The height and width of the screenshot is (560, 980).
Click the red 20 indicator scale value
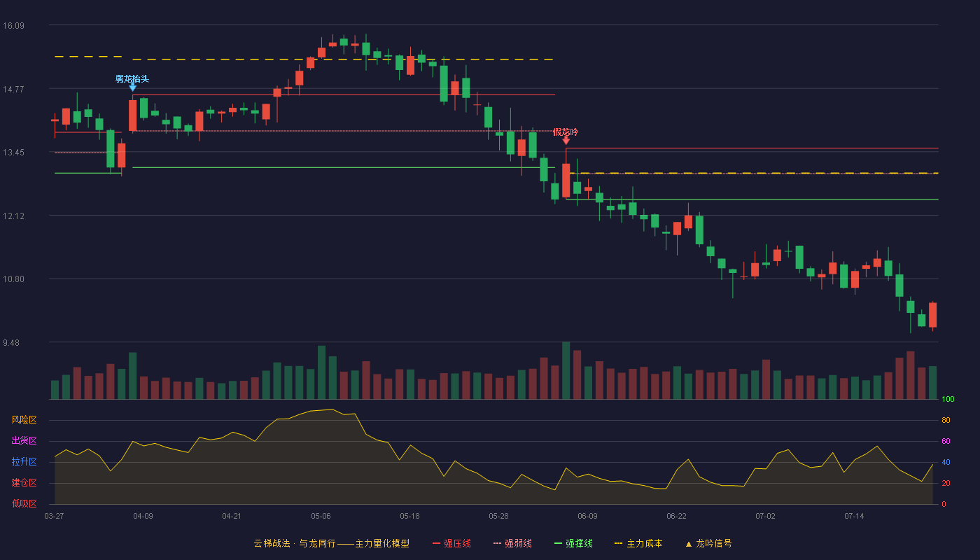click(946, 483)
